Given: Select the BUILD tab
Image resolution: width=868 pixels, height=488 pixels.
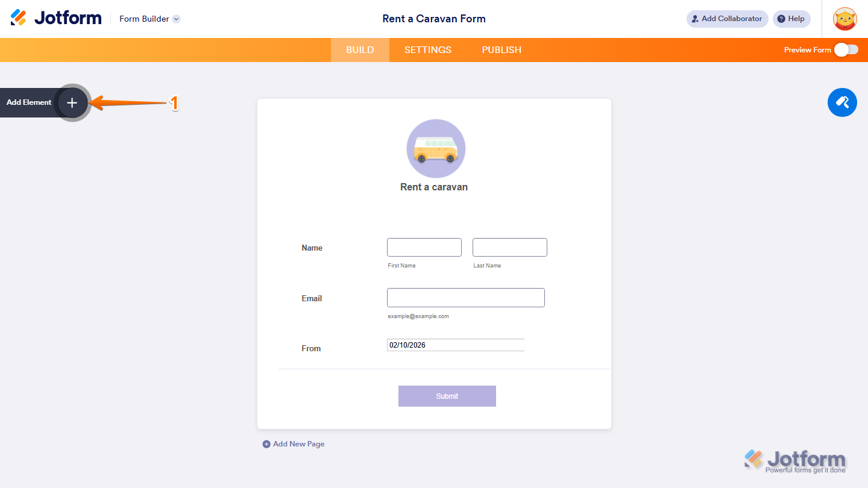Looking at the screenshot, I should click(x=360, y=50).
